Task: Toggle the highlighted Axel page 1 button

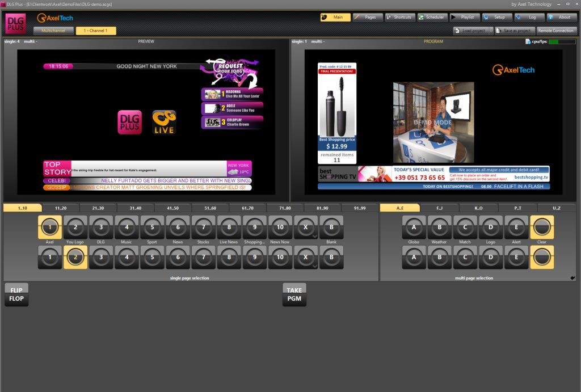Action: [x=50, y=227]
